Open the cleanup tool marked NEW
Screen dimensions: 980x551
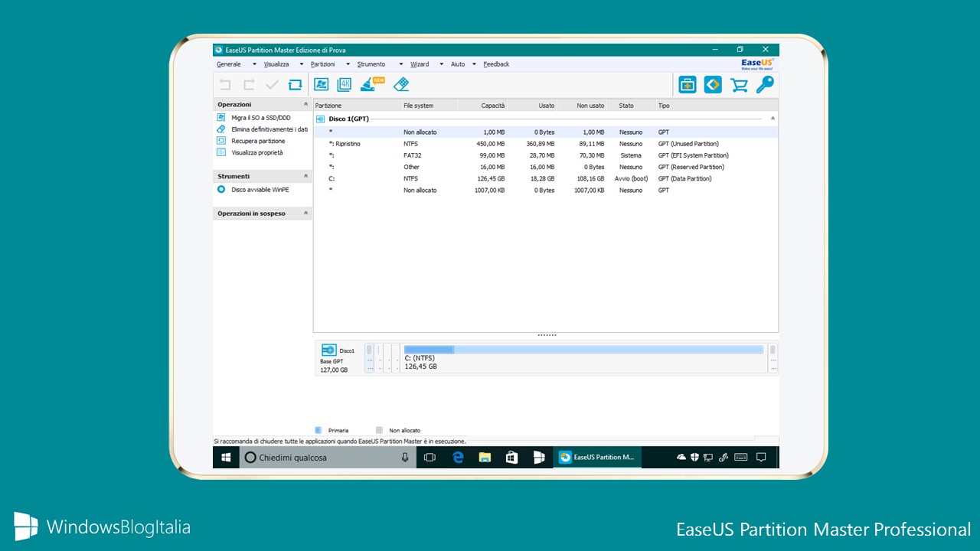tap(371, 84)
